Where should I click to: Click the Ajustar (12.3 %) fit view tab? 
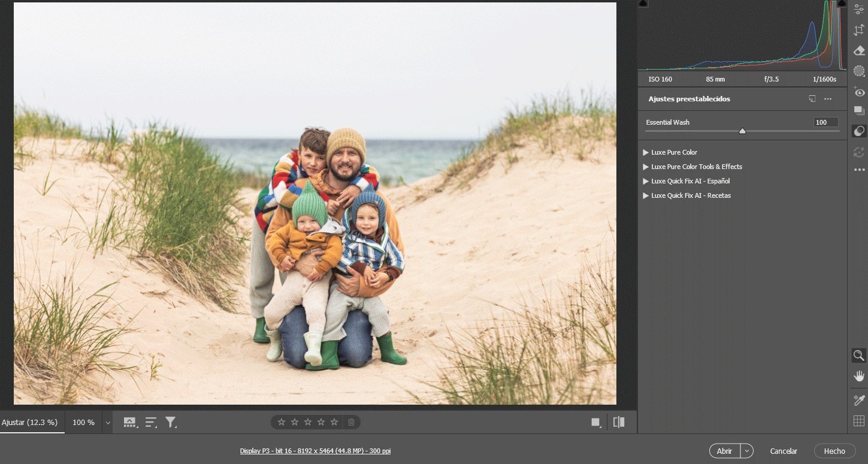pos(30,422)
